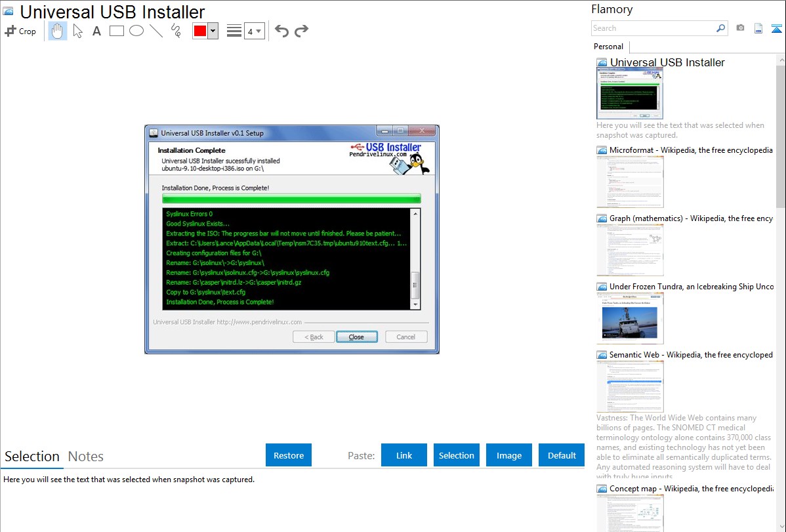Image resolution: width=786 pixels, height=532 pixels.
Task: Click the red color swatch
Action: click(x=200, y=31)
